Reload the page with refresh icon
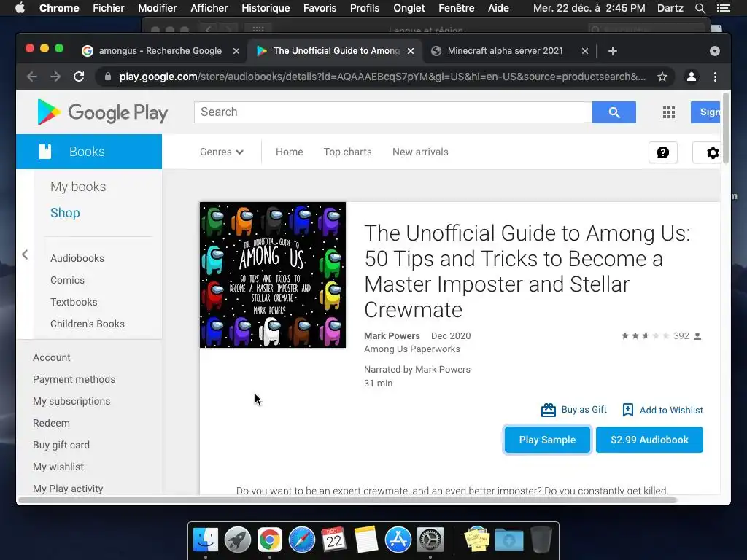The width and height of the screenshot is (747, 560). coord(79,77)
